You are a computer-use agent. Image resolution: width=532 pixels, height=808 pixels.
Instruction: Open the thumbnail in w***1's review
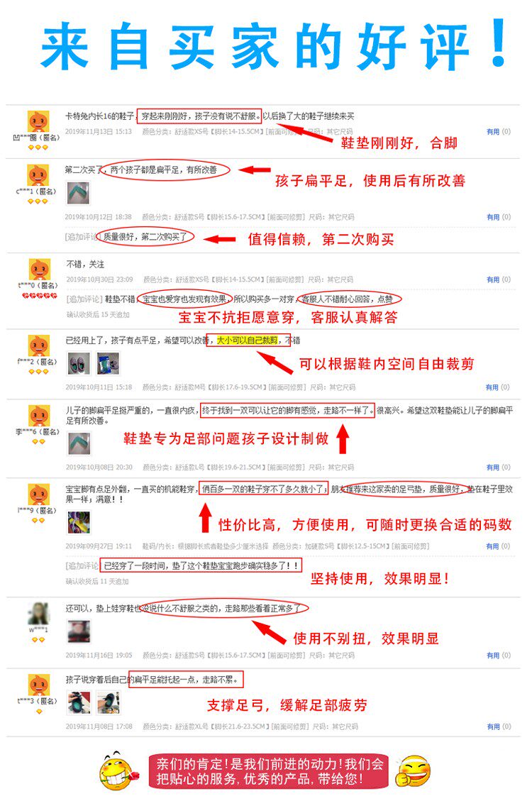[79, 632]
